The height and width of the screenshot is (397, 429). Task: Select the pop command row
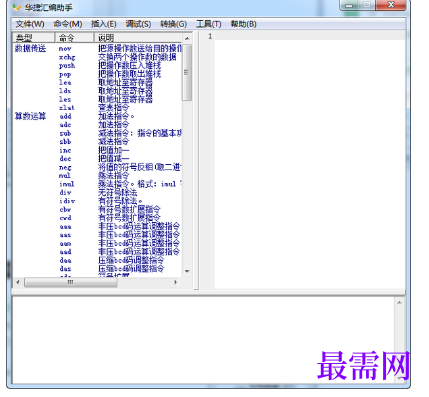pos(97,74)
